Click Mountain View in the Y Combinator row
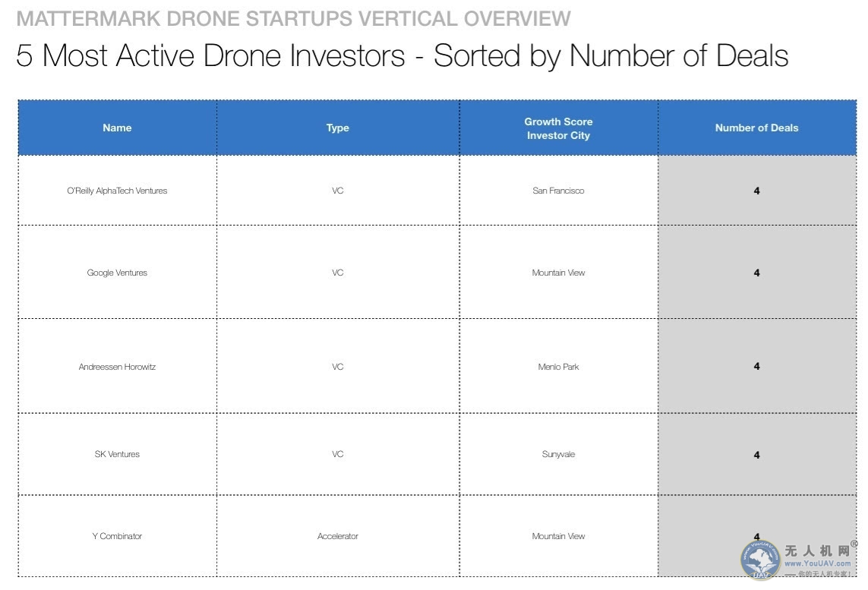This screenshot has width=868, height=590. point(558,536)
